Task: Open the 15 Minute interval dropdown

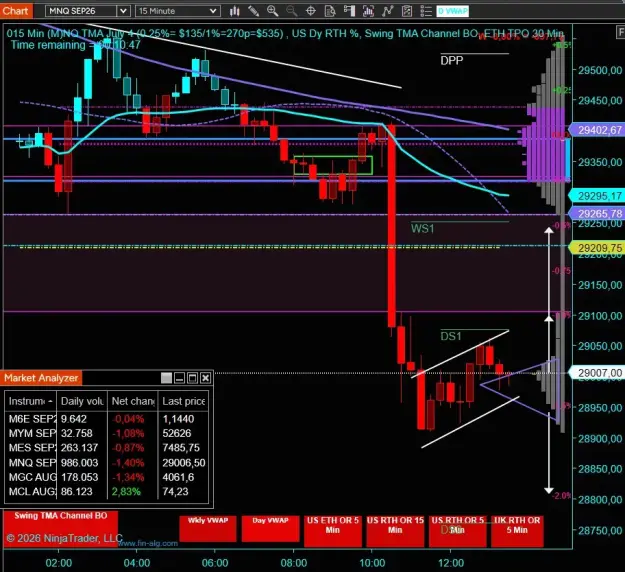Action: click(178, 11)
